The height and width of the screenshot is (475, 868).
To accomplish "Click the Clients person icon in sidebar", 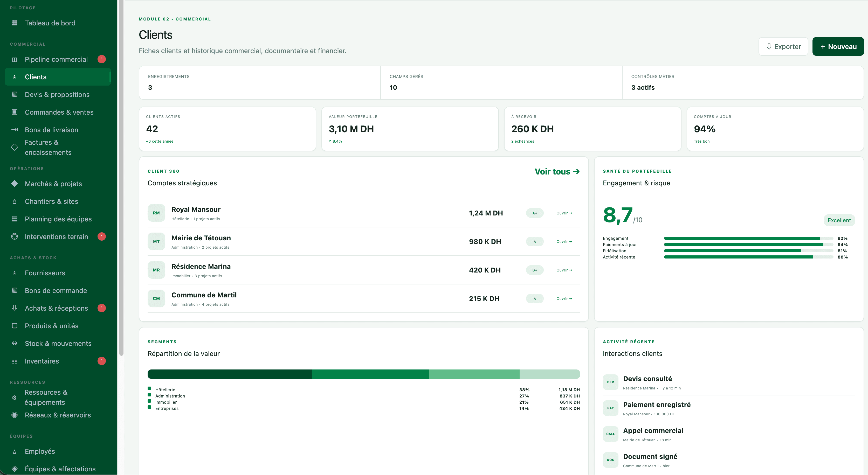I will coord(15,77).
